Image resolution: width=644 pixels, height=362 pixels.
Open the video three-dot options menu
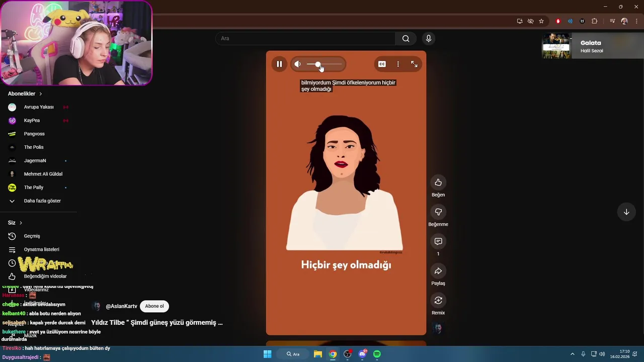[x=398, y=64]
